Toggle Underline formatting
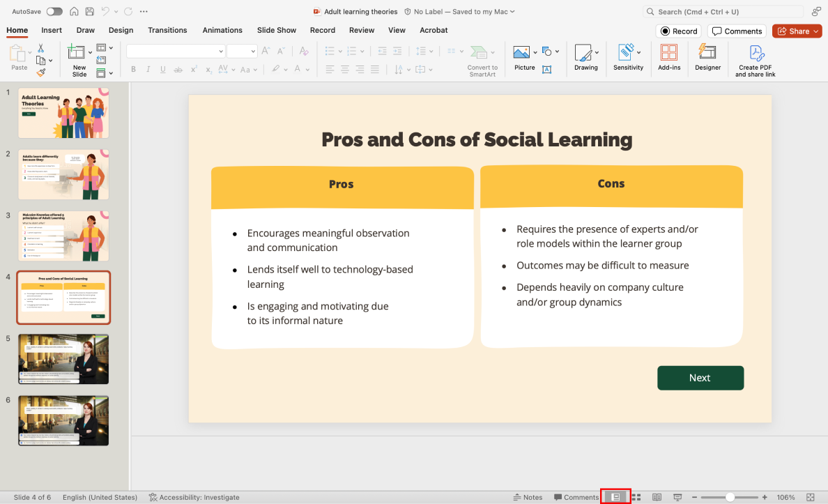This screenshot has width=828, height=504. pyautogui.click(x=162, y=69)
